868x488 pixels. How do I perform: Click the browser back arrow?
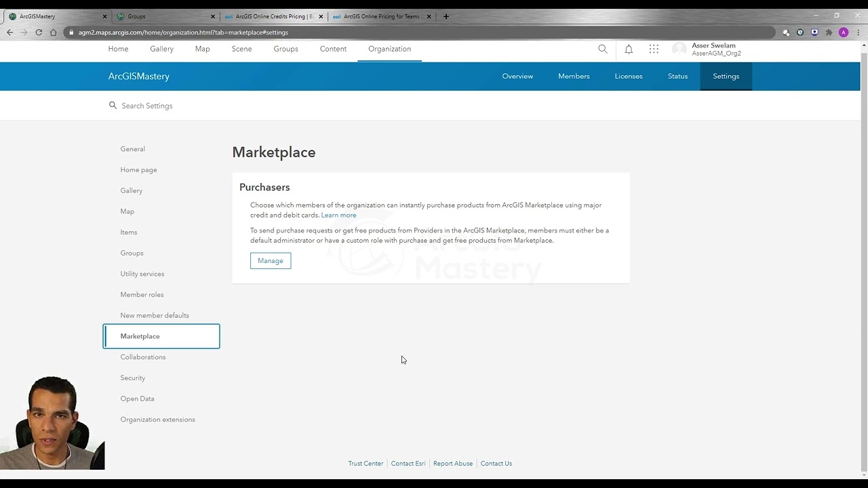pyautogui.click(x=9, y=32)
